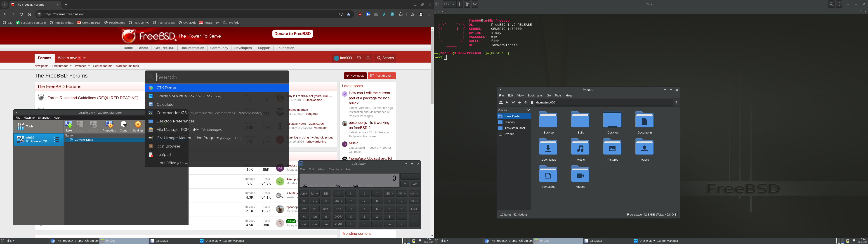Launch GTK Demo from the app launcher
Viewport: 868px width, 244px height.
point(217,88)
